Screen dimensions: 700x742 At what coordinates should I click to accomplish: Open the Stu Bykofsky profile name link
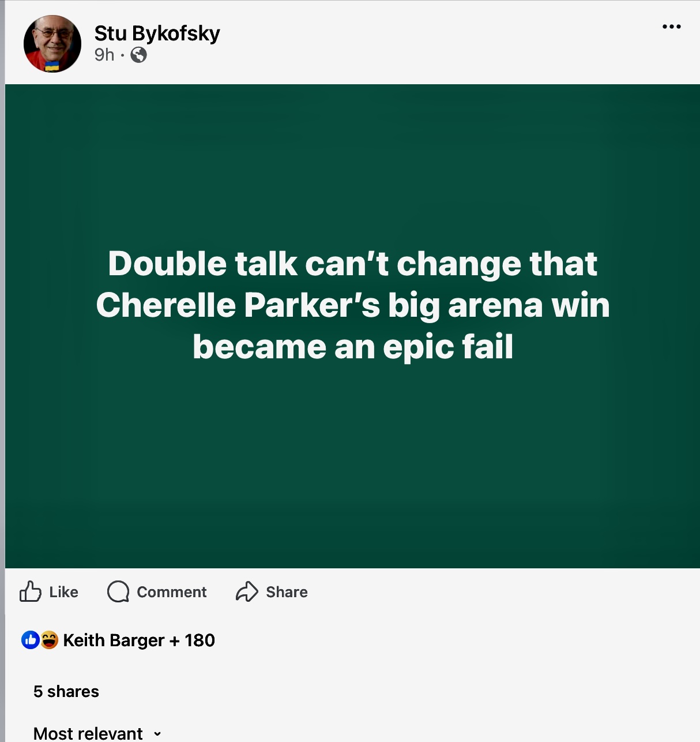tap(157, 33)
